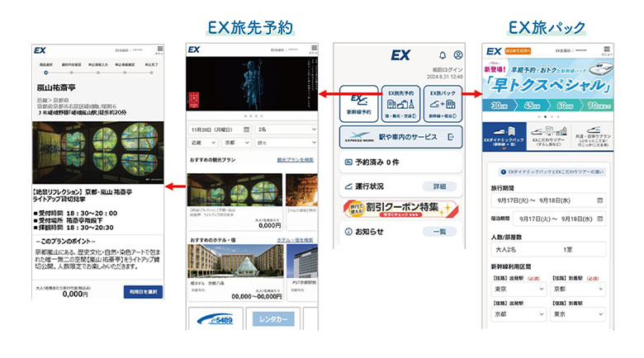Viewport: 644px width, 358px height.
Task: Click calendar icon in 旅行期間 field
Action: click(x=599, y=200)
